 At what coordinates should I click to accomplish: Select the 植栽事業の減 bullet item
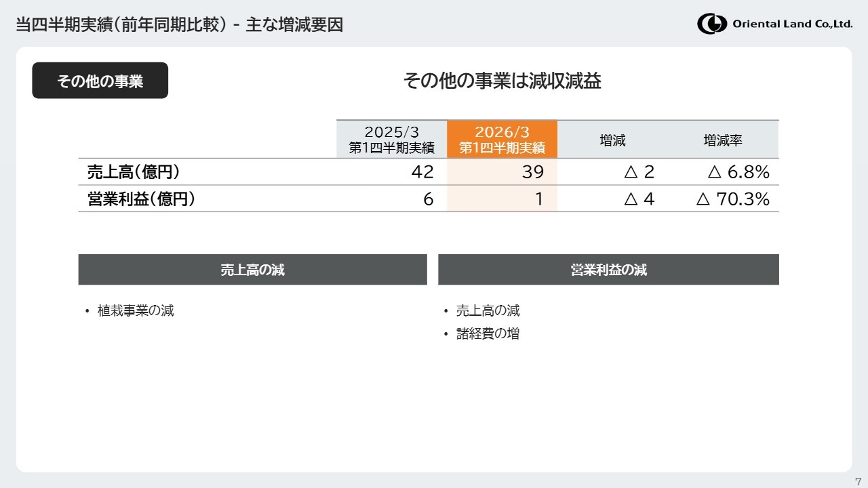136,310
